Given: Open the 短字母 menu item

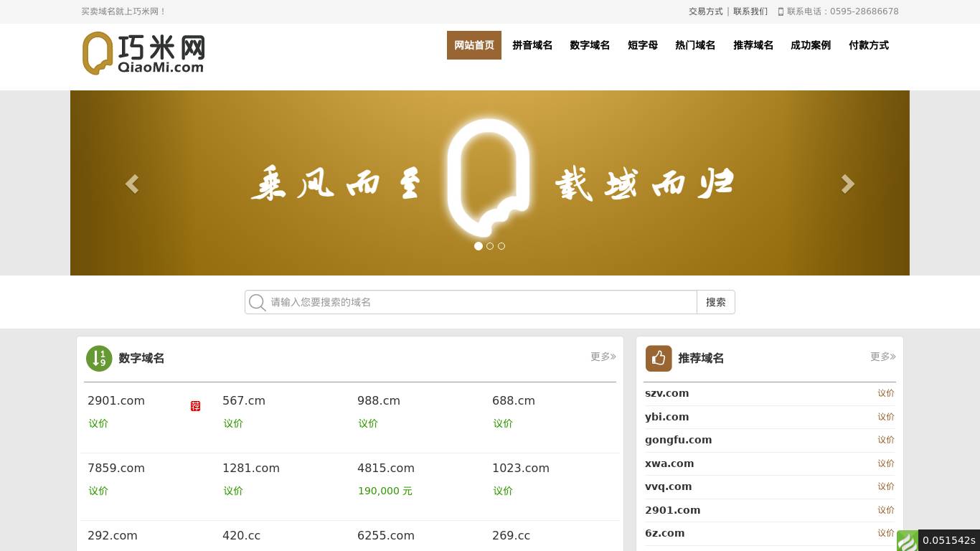Looking at the screenshot, I should [643, 45].
